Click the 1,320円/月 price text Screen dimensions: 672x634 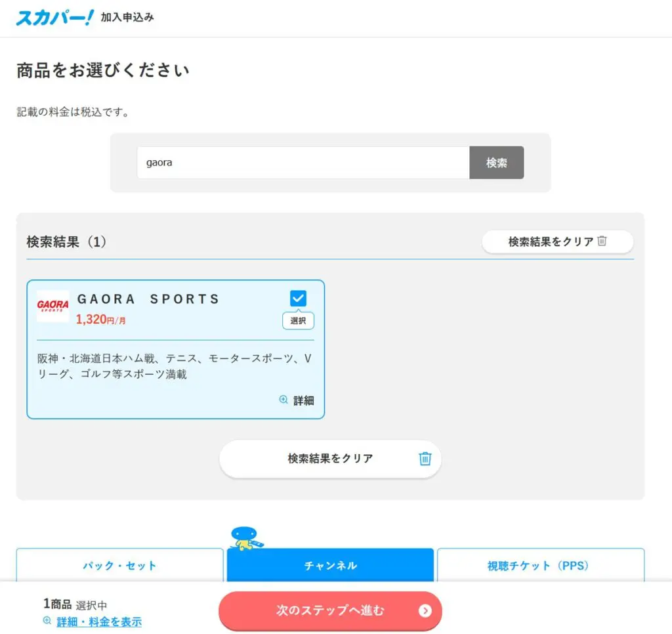100,320
